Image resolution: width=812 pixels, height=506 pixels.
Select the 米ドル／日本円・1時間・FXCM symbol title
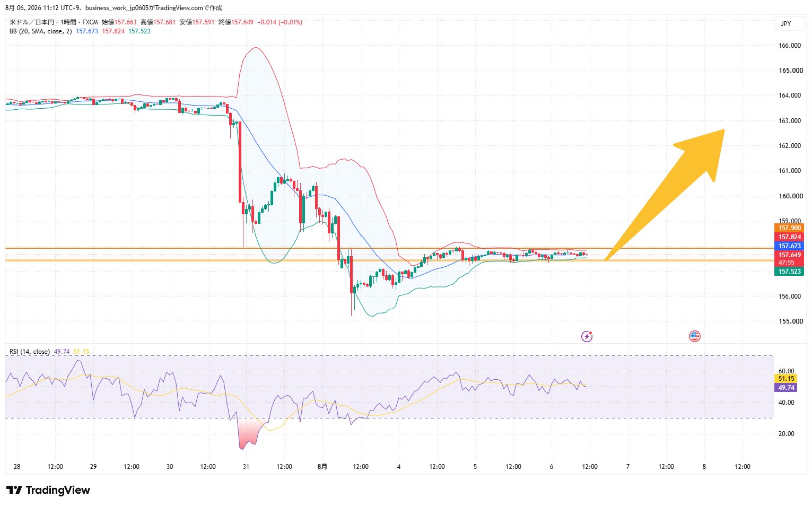(54, 22)
